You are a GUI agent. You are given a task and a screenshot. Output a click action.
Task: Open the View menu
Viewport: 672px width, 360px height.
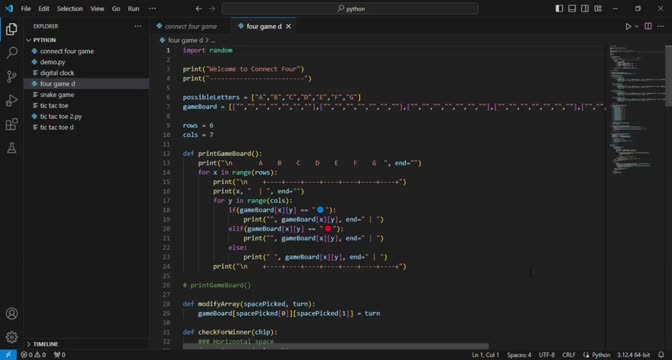click(97, 9)
